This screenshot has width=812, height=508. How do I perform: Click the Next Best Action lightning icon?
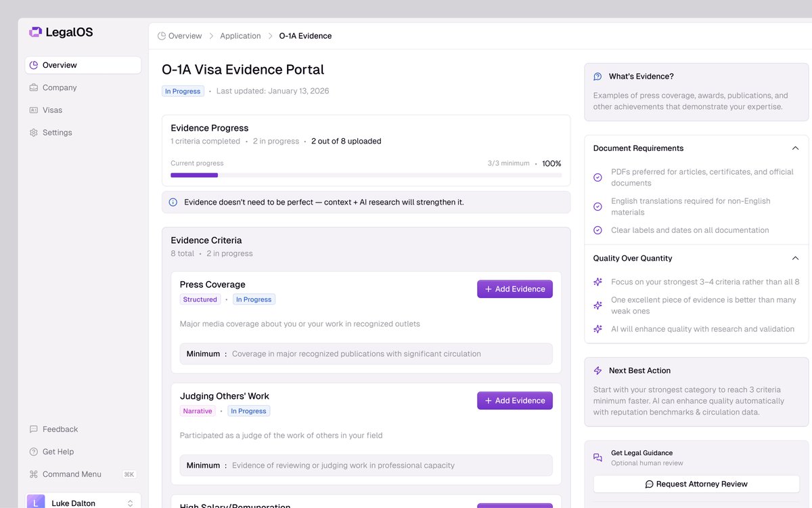597,371
